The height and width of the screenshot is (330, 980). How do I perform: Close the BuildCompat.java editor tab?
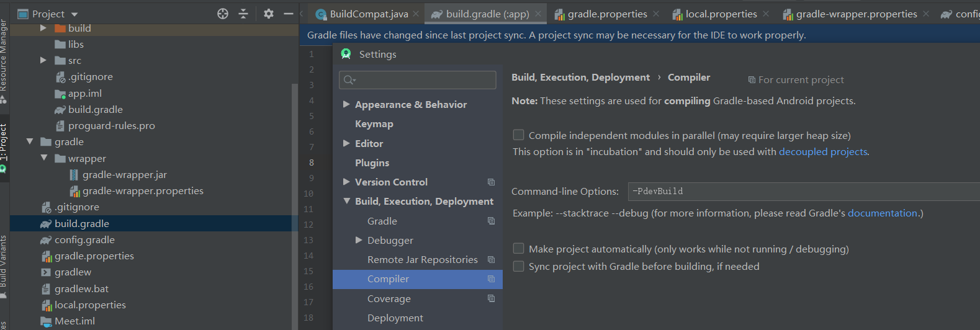pos(416,14)
